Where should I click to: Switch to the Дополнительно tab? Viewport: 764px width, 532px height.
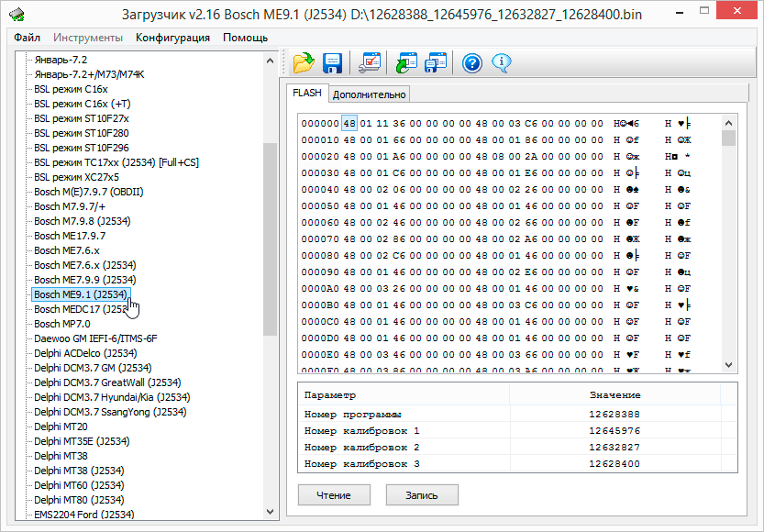(x=369, y=94)
